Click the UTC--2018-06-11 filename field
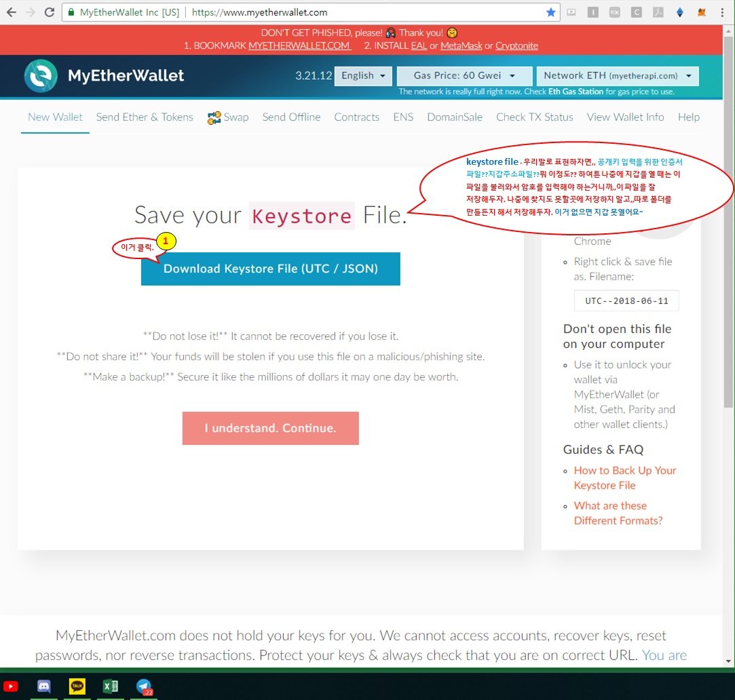Image resolution: width=735 pixels, height=700 pixels. pos(626,300)
